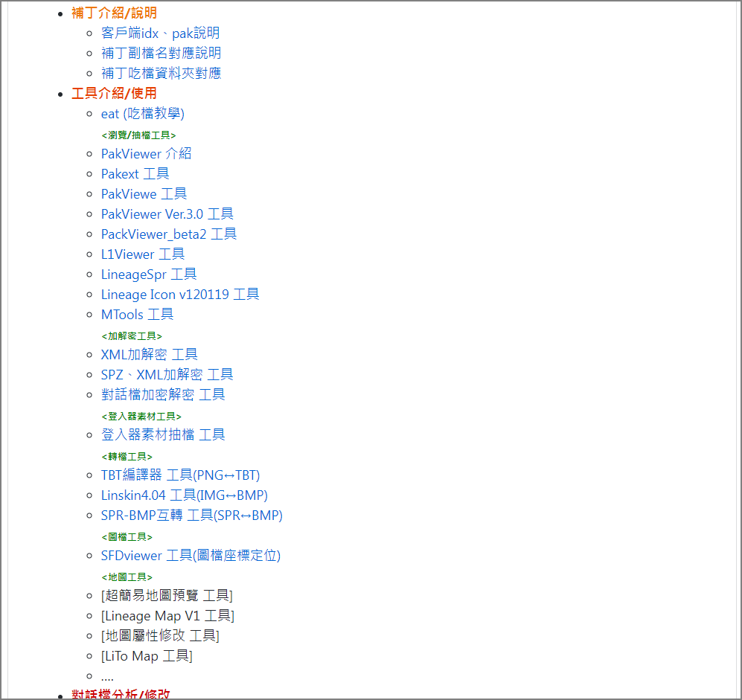This screenshot has width=742, height=700.
Task: Open Lineage Icon v120119 工具 link
Action: pyautogui.click(x=180, y=295)
